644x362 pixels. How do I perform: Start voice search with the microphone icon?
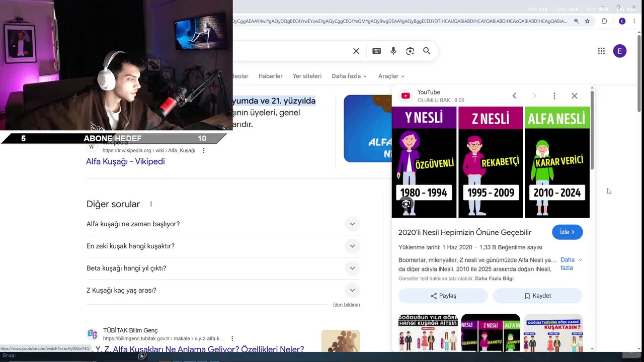pos(393,51)
